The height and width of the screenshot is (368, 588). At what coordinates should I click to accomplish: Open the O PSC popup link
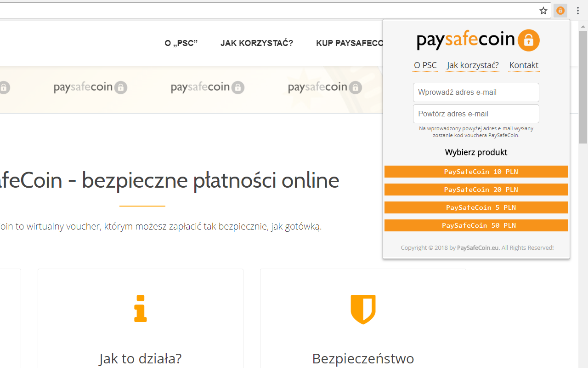[425, 65]
